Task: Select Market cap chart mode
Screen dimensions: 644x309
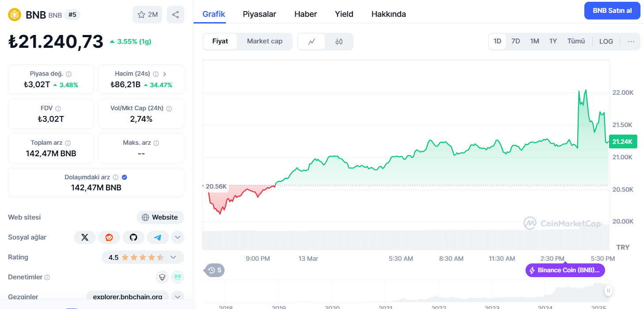Action: click(264, 41)
